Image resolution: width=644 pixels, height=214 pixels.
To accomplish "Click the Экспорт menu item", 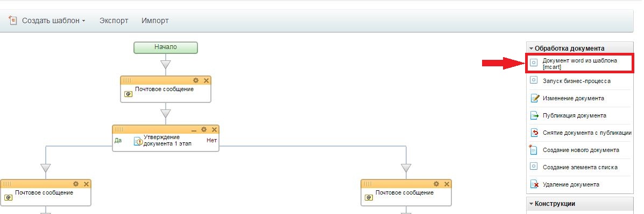I will coord(114,20).
